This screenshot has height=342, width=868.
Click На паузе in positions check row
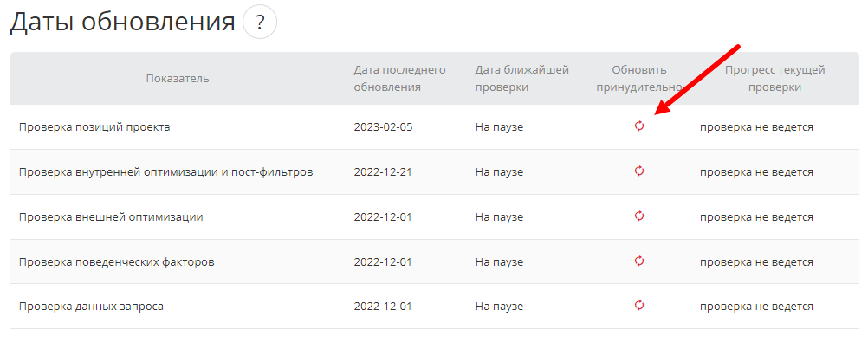click(499, 127)
